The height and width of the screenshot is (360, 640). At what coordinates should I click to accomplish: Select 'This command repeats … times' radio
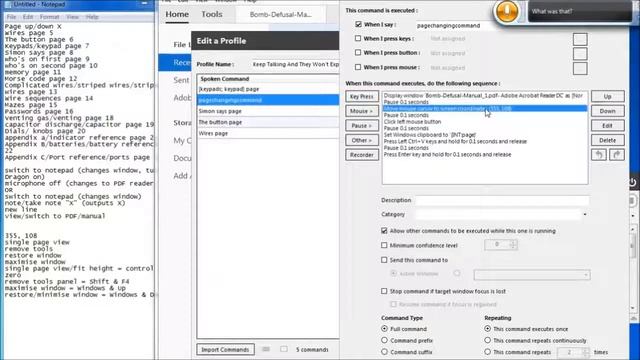487,351
